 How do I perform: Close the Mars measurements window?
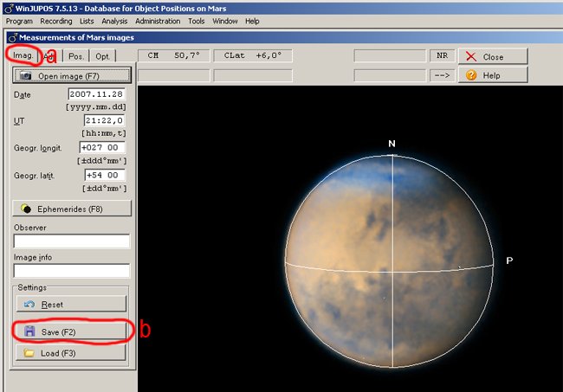click(x=492, y=56)
